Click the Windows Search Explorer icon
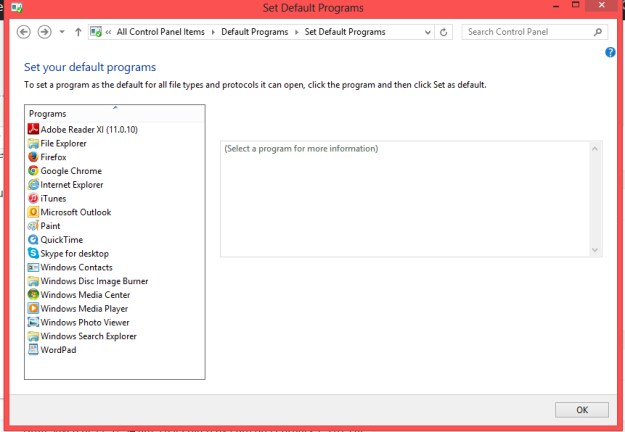Screen dimensions: 625x432 33,336
